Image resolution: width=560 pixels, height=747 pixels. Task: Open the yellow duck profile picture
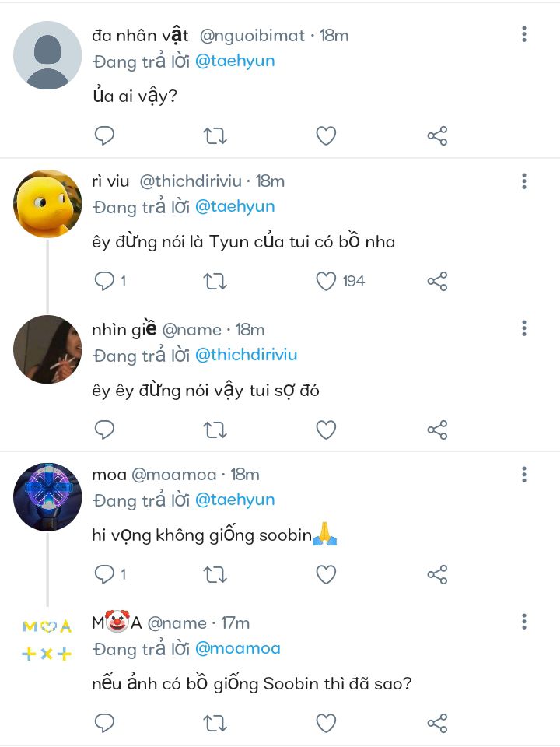click(47, 204)
